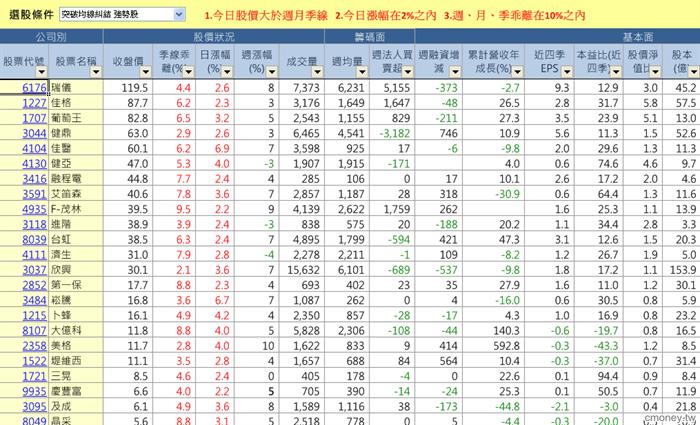The width and height of the screenshot is (700, 425).
Task: Select the stock name cell F-茂林
Action: click(76, 209)
